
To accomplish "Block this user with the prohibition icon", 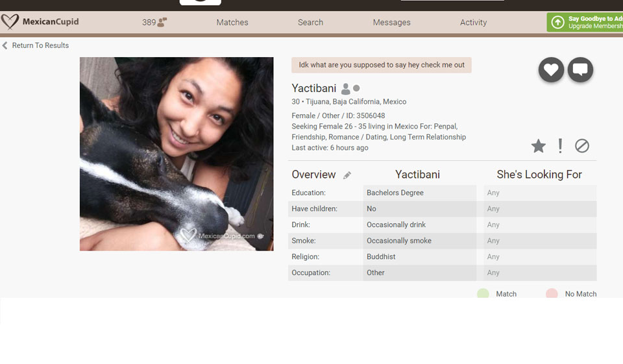I will pos(582,146).
